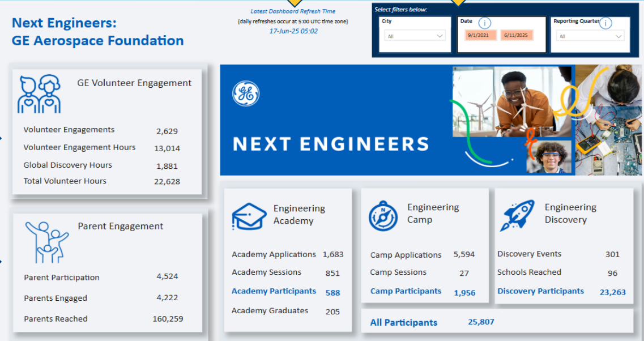
Task: Open the City filter dropdown
Action: (415, 36)
